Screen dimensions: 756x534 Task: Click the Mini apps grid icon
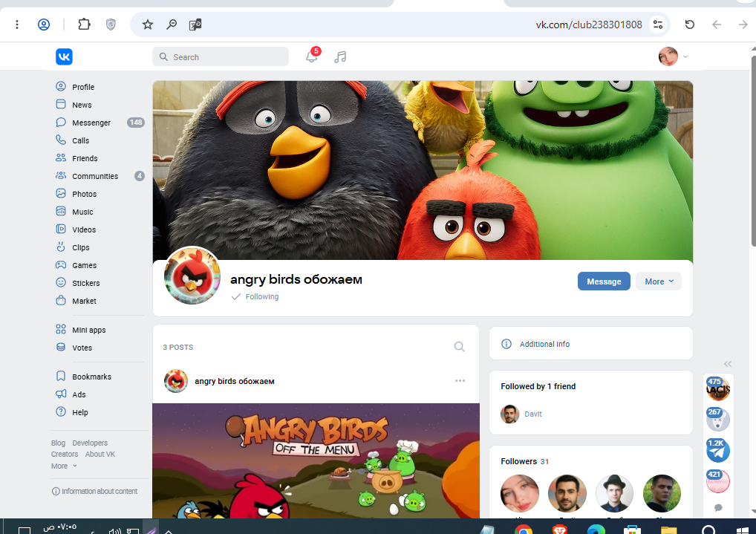pos(61,330)
